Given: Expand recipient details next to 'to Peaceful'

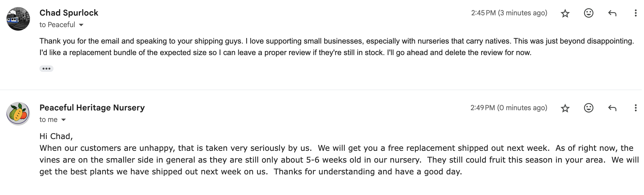Looking at the screenshot, I should pyautogui.click(x=81, y=25).
